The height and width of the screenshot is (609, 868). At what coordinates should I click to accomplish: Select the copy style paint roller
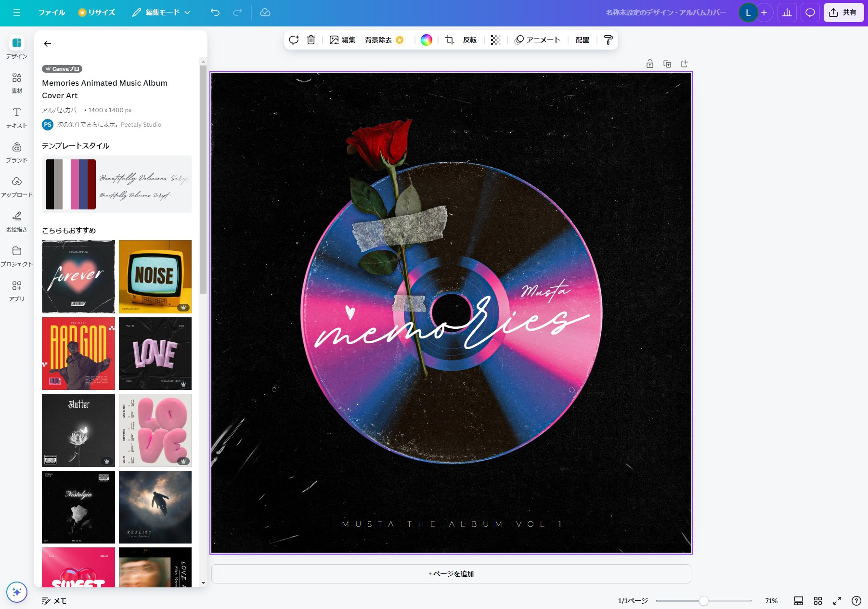point(609,40)
